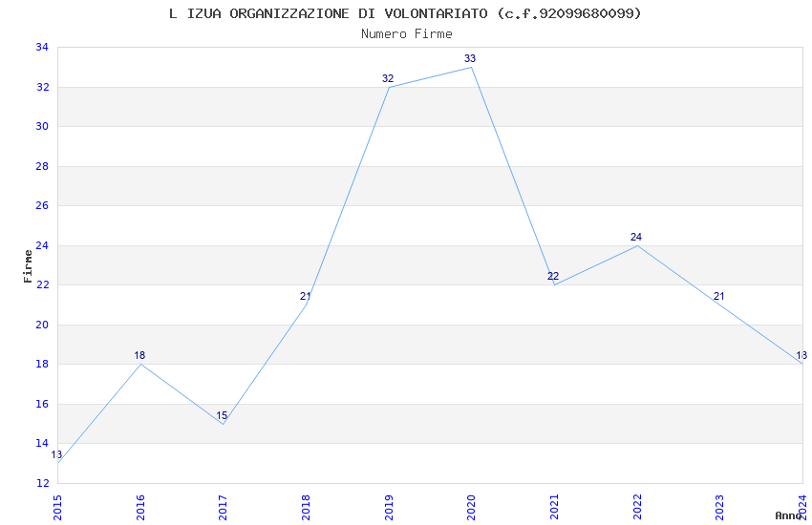Click the y-axis tick value 30
The height and width of the screenshot is (525, 812).
(42, 126)
